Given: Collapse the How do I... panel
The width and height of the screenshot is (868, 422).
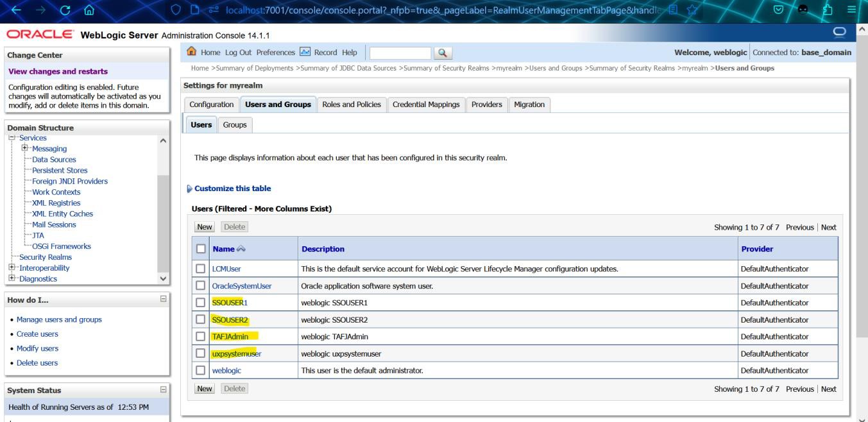Looking at the screenshot, I should (163, 300).
